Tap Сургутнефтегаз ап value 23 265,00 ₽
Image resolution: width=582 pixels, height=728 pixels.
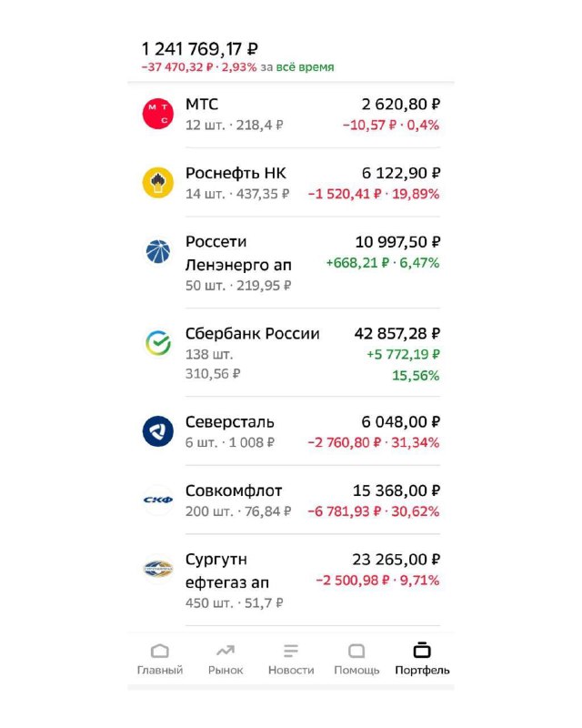396,560
